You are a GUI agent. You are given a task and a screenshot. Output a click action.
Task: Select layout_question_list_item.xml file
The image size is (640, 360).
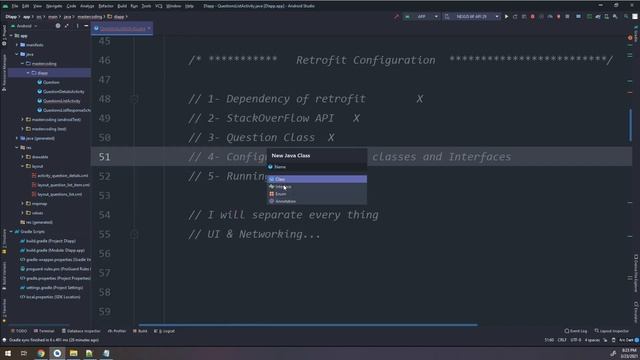[x=61, y=185]
